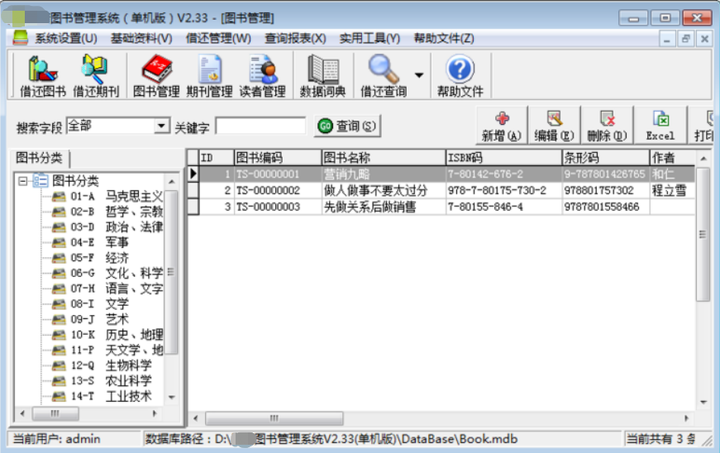Select category 09-J 艺术

[x=100, y=319]
